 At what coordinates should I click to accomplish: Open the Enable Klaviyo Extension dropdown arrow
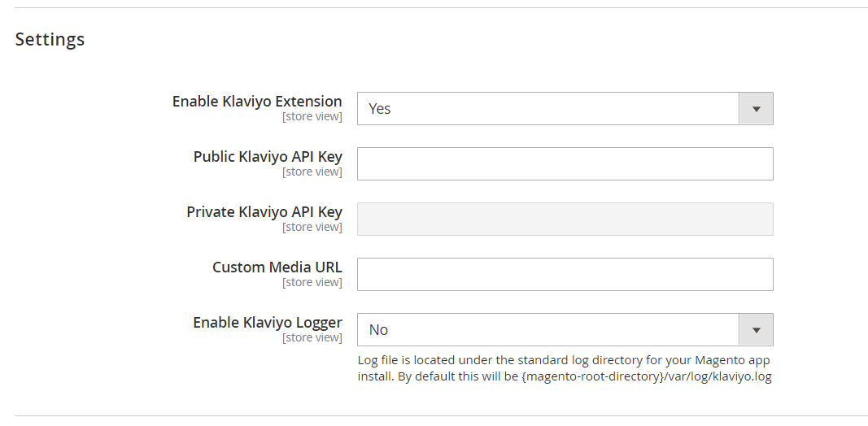pos(757,108)
